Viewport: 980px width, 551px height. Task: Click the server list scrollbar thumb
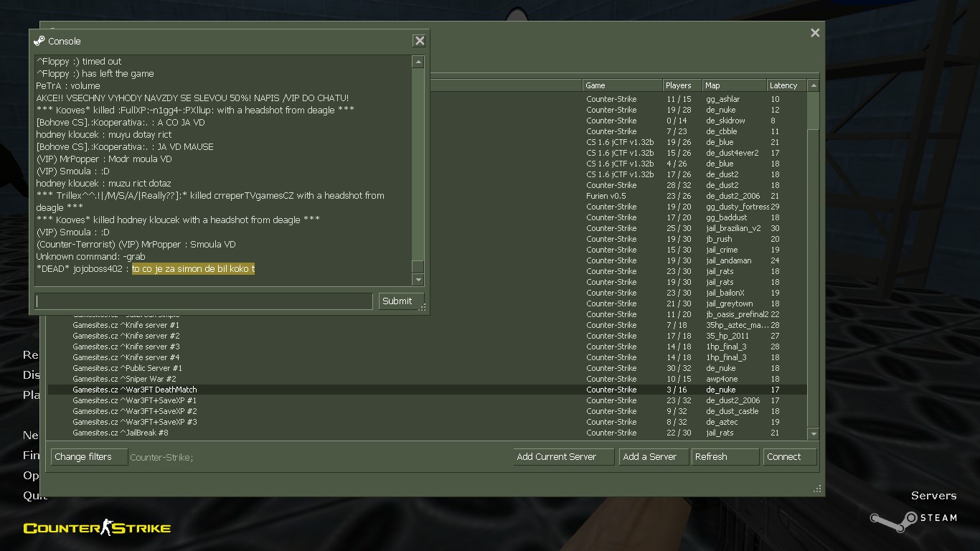click(813, 110)
